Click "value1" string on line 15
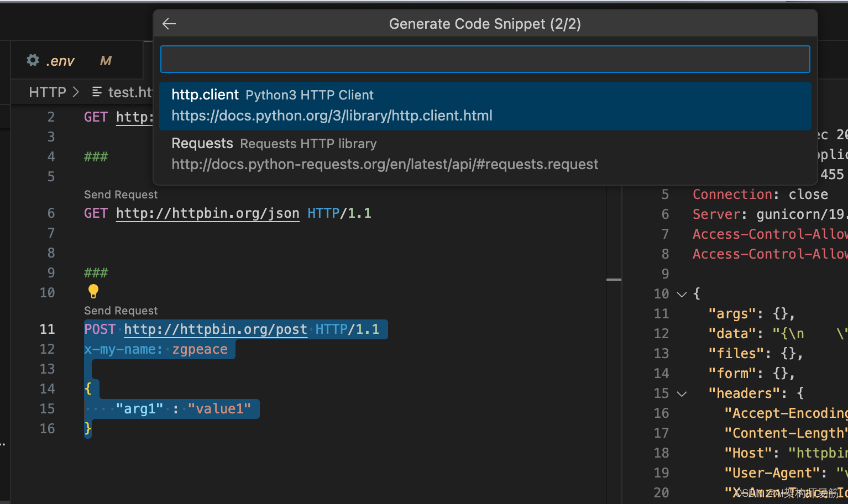The height and width of the screenshot is (504, 848). (x=219, y=409)
